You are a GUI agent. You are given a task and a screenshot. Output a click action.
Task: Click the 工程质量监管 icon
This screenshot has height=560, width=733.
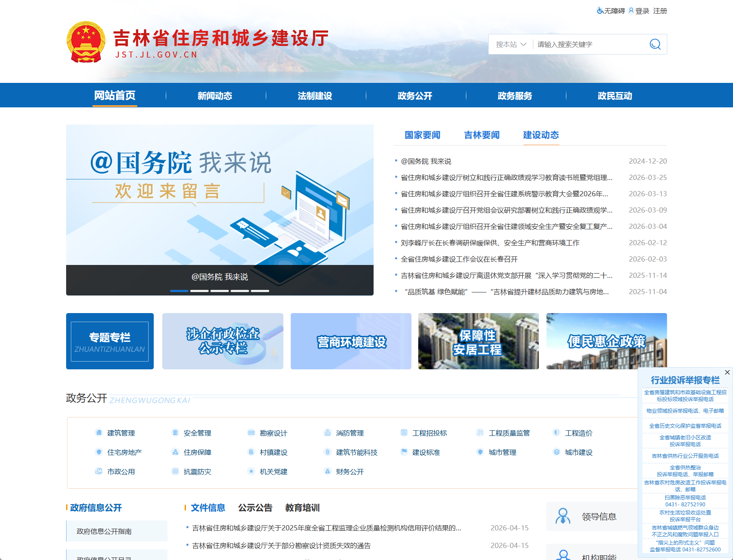[x=480, y=433]
